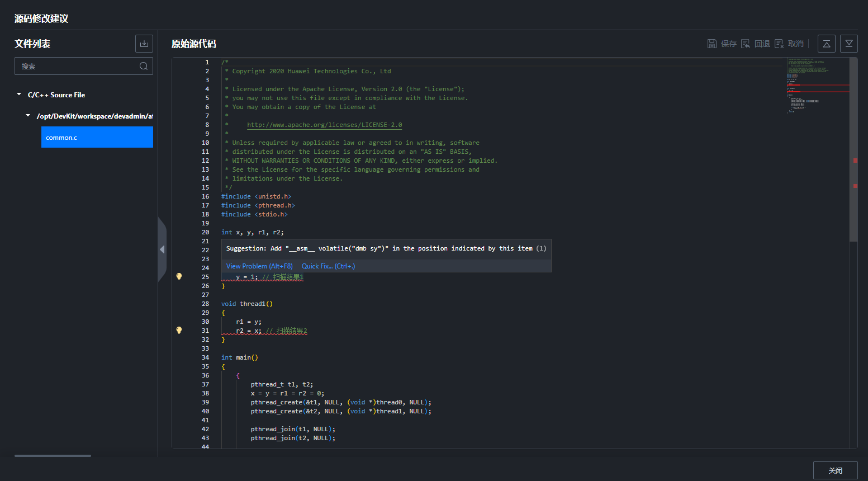Click the 'r2 = x;' code line
The width and height of the screenshot is (868, 481).
(249, 331)
